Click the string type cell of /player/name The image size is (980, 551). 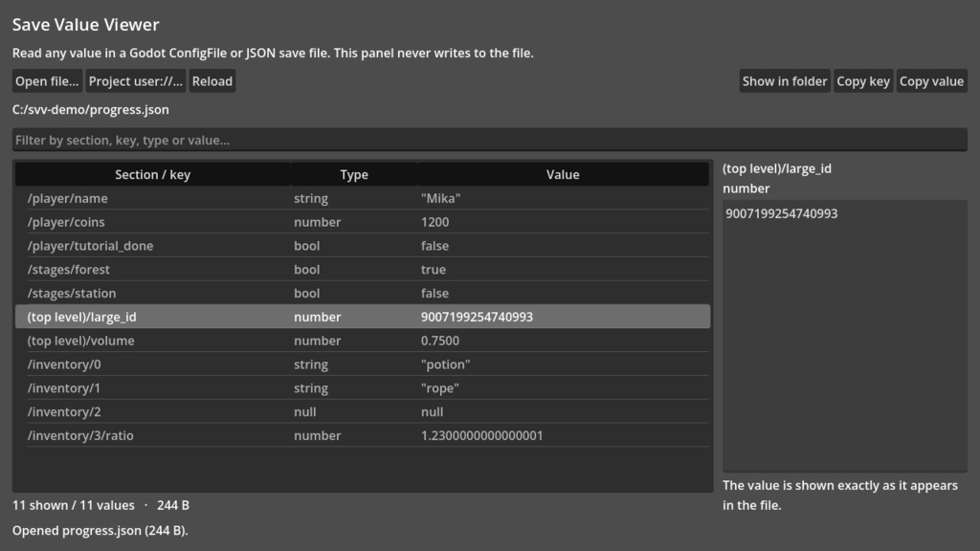click(311, 198)
